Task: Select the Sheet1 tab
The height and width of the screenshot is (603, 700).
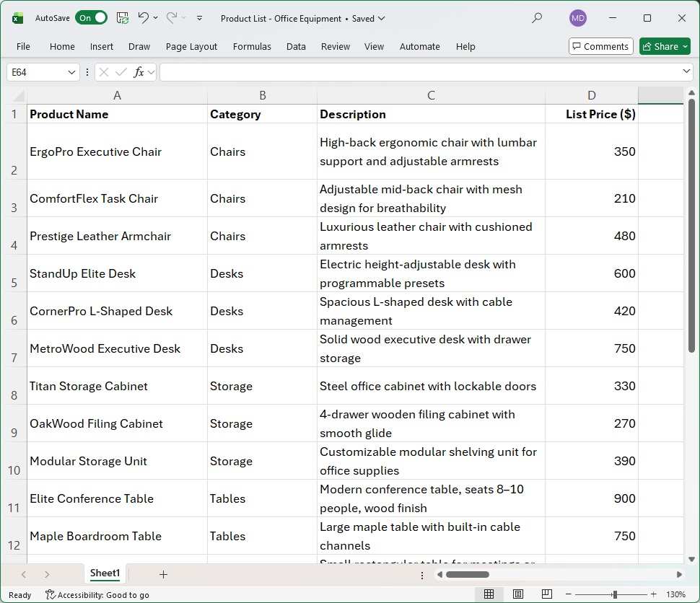Action: pyautogui.click(x=105, y=573)
